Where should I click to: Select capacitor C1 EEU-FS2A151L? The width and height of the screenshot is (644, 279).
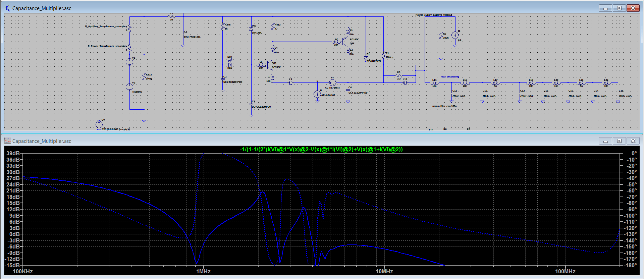click(x=183, y=35)
